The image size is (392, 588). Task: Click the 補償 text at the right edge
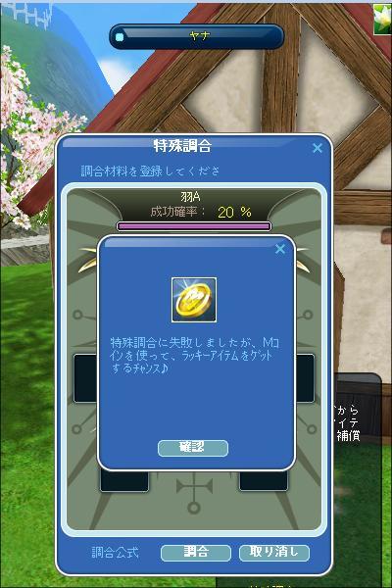click(349, 435)
